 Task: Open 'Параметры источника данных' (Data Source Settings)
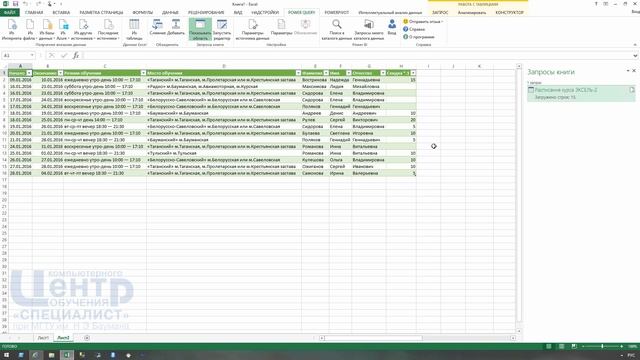(252, 29)
